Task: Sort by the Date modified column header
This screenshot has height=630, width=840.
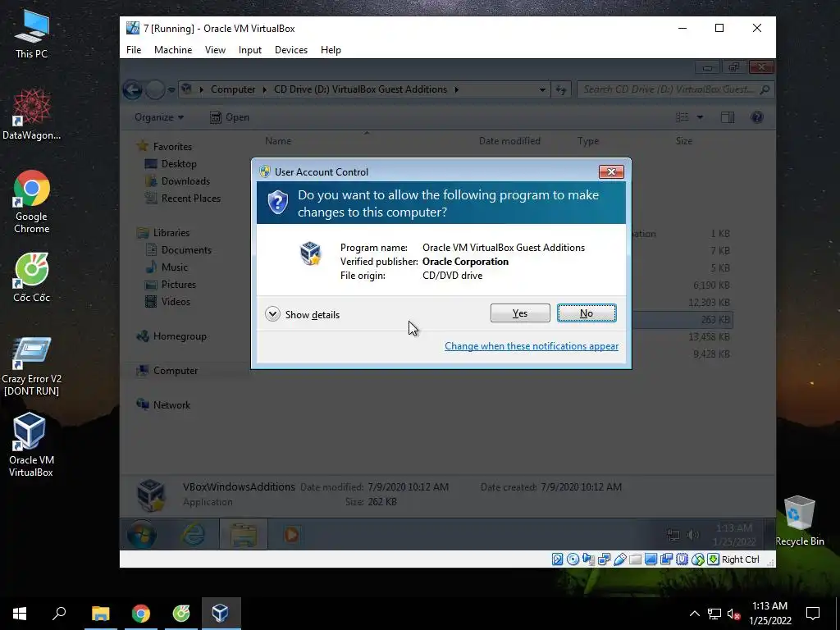Action: [509, 141]
